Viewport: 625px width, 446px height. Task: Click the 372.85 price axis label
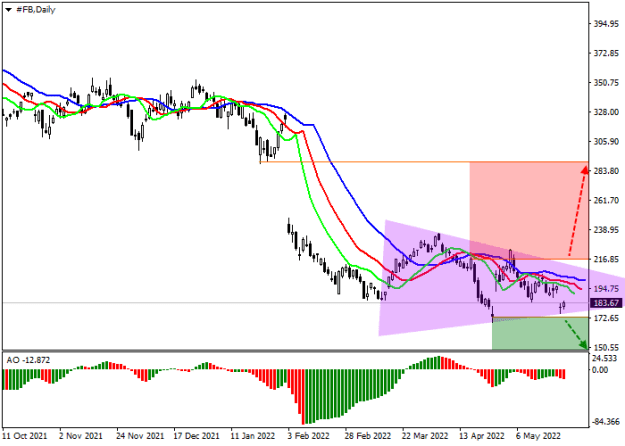606,53
